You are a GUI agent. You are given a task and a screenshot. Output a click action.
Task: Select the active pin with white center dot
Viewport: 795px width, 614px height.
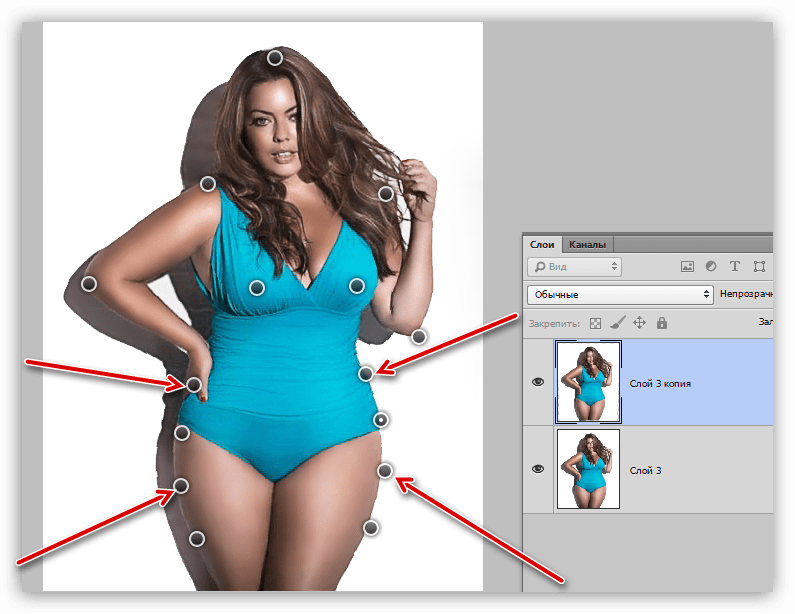coord(381,420)
